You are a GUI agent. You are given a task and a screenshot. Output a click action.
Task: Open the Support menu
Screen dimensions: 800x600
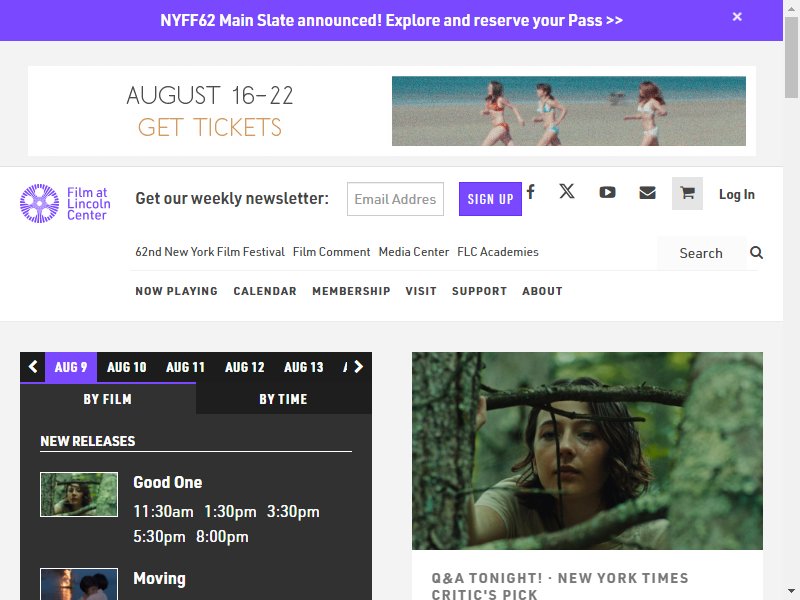[x=479, y=291]
